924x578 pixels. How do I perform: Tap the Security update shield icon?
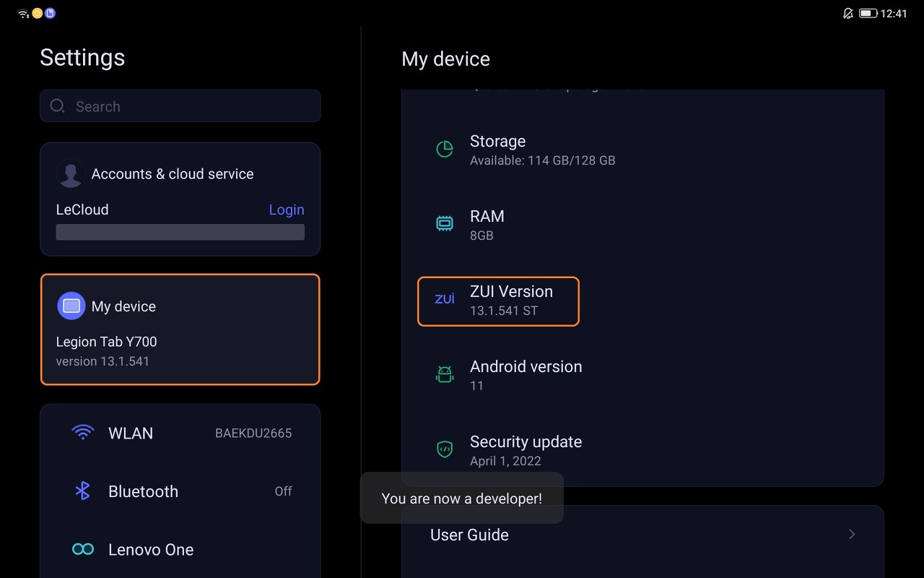coord(445,449)
